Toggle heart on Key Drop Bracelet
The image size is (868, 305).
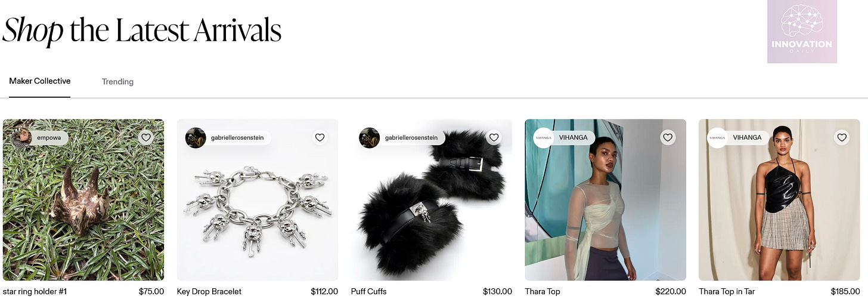[x=320, y=137]
